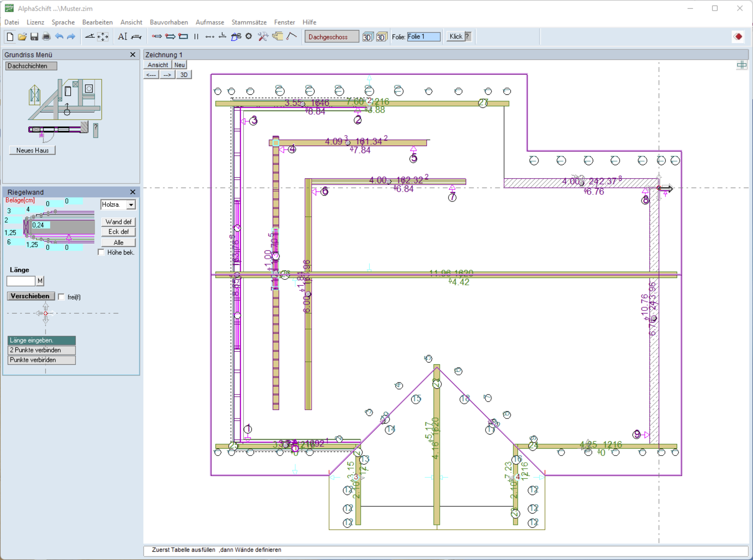The width and height of the screenshot is (753, 560).
Task: Open the Bauvorhaben menu
Action: tap(168, 22)
